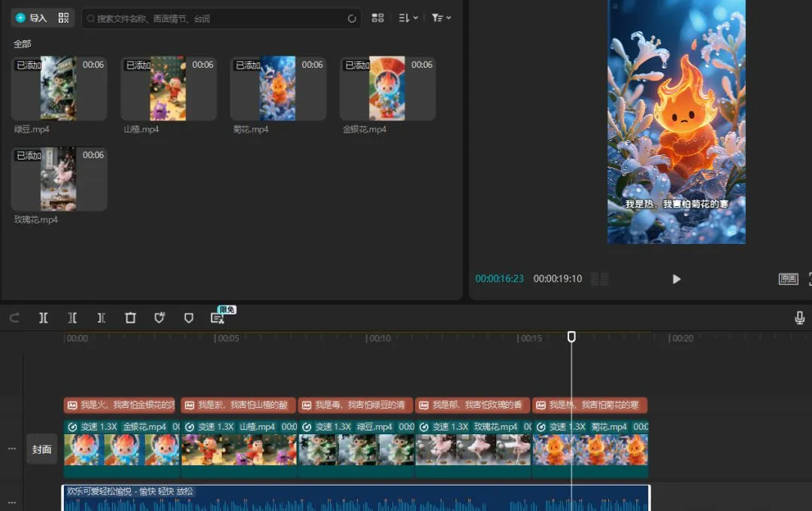Screen dimensions: 812x511
Task: Open the video track options ellipsis icon
Action: tap(11, 449)
